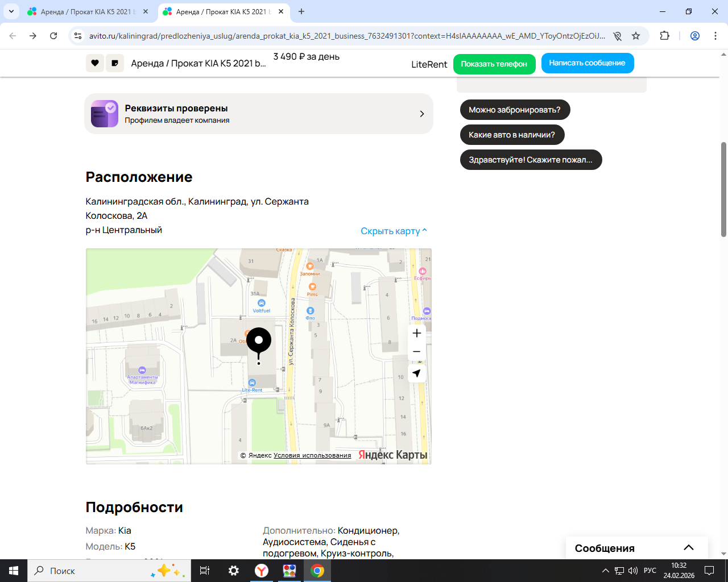Screen dimensions: 728x582
Task: Click Google Chrome icon in taskbar
Action: [317, 571]
